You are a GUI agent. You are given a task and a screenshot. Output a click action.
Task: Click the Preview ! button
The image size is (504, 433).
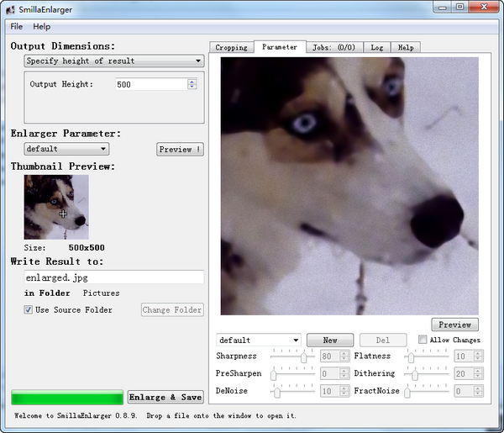tap(180, 150)
